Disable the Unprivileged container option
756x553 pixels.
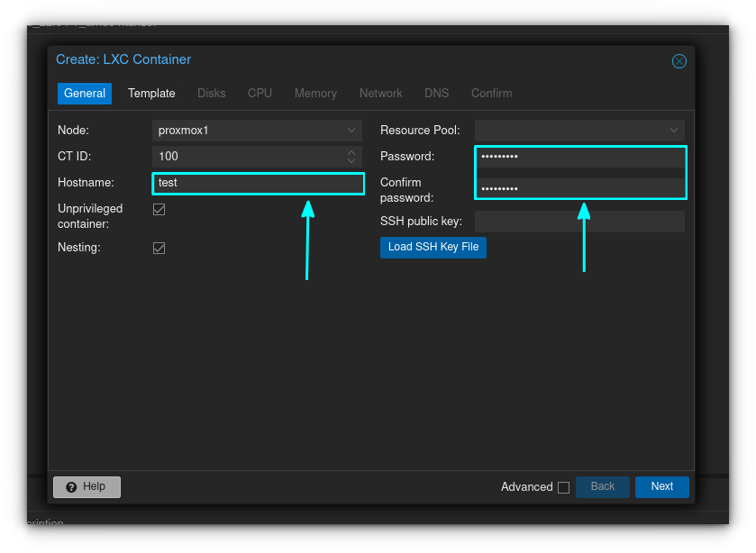(159, 209)
